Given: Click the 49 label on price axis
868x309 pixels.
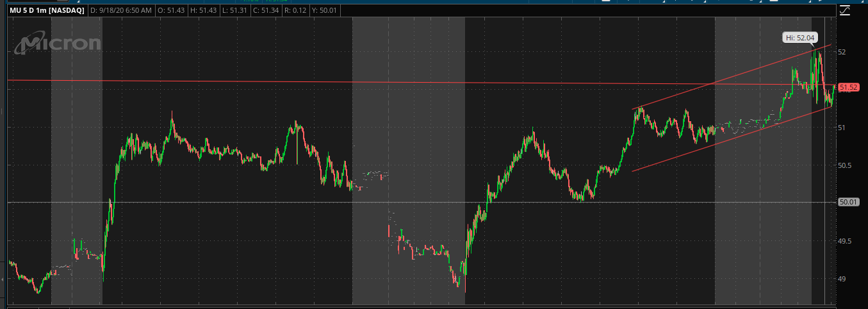Looking at the screenshot, I should [x=842, y=279].
